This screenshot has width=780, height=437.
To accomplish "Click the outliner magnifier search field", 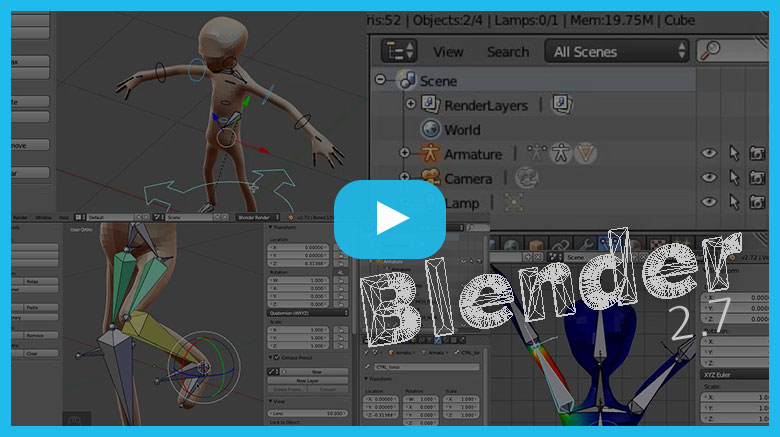I will [x=732, y=51].
